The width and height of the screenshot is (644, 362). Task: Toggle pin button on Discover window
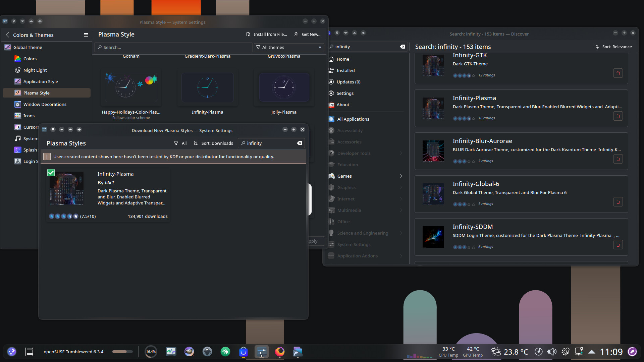coord(337,33)
